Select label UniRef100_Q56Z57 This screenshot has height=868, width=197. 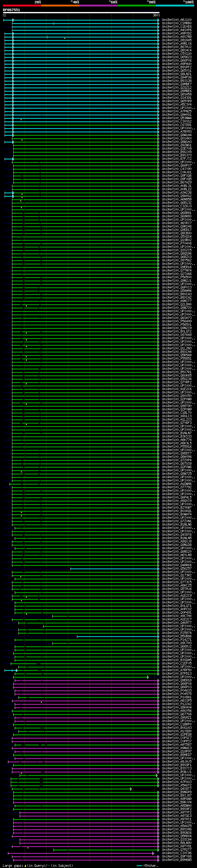177,568
